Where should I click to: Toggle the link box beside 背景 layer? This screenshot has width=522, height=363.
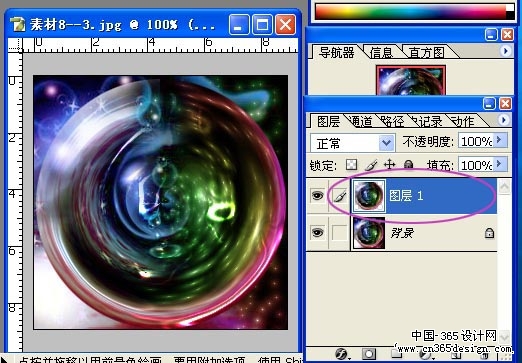pyautogui.click(x=340, y=233)
